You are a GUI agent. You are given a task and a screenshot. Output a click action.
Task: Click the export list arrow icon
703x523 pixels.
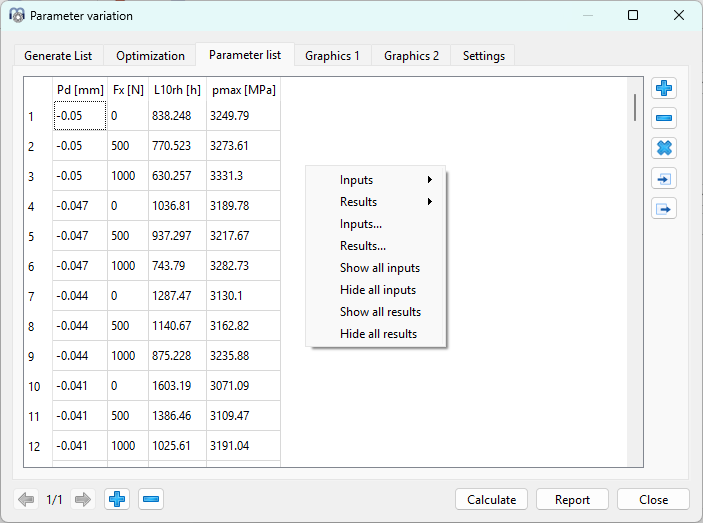(664, 209)
